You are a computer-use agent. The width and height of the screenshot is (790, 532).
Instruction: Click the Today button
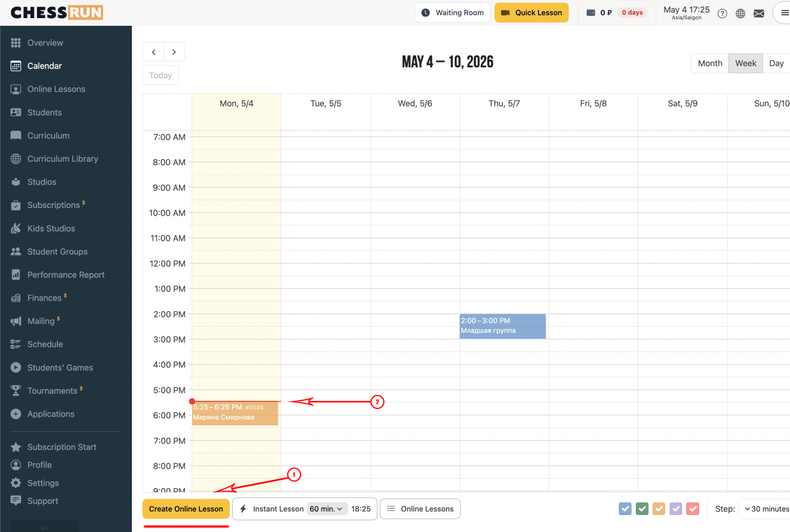point(161,75)
